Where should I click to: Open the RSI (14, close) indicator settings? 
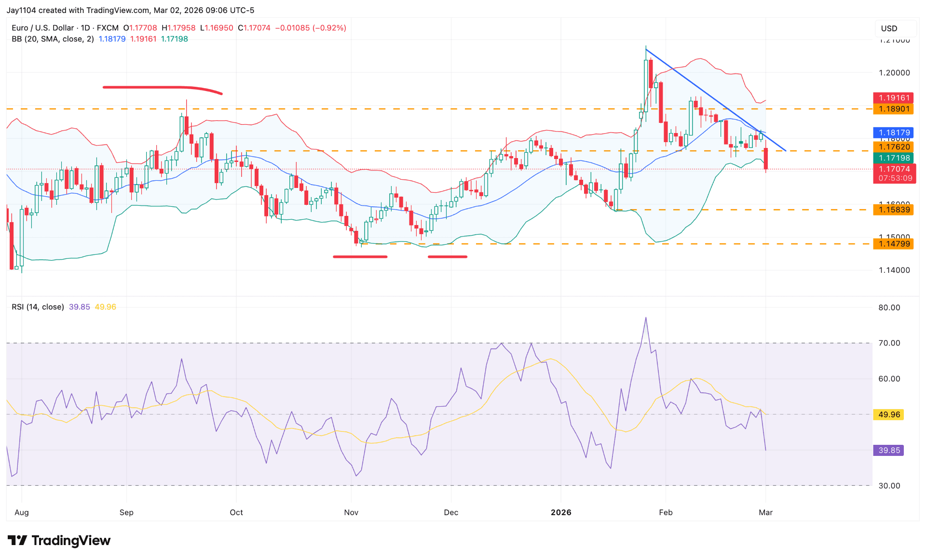tap(38, 307)
